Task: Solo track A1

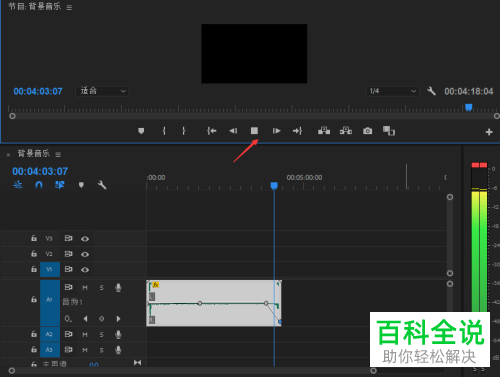Action: tap(101, 288)
